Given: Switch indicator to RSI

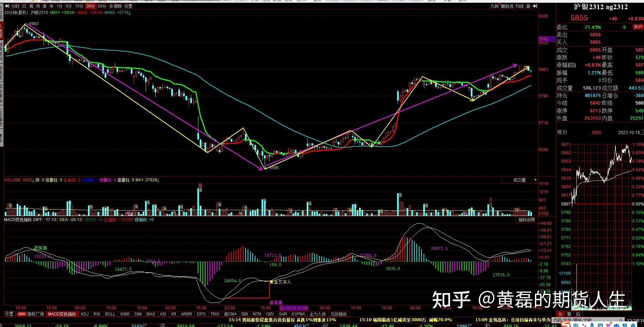Looking at the screenshot, I should tap(97, 314).
